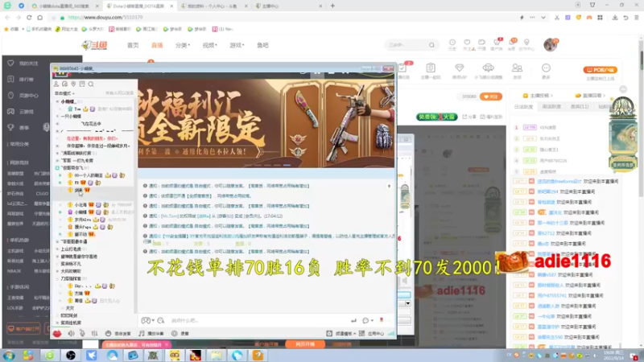The height and width of the screenshot is (362, 644).
Task: Start 录音 recording in YY toolbar
Action: (180, 334)
